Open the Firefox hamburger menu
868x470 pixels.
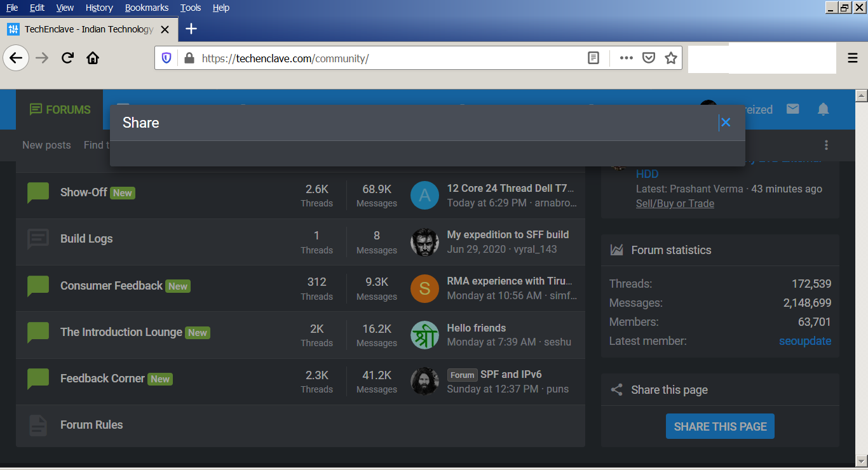point(853,58)
